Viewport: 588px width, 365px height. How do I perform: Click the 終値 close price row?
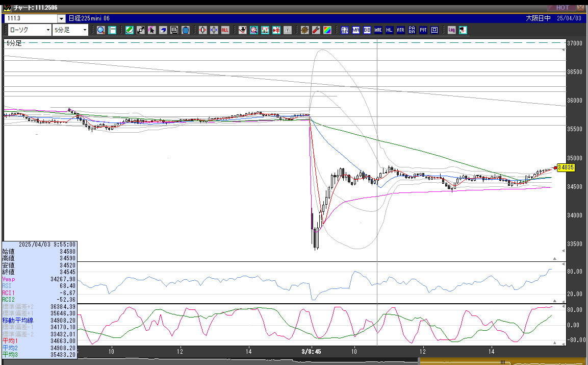(x=39, y=272)
